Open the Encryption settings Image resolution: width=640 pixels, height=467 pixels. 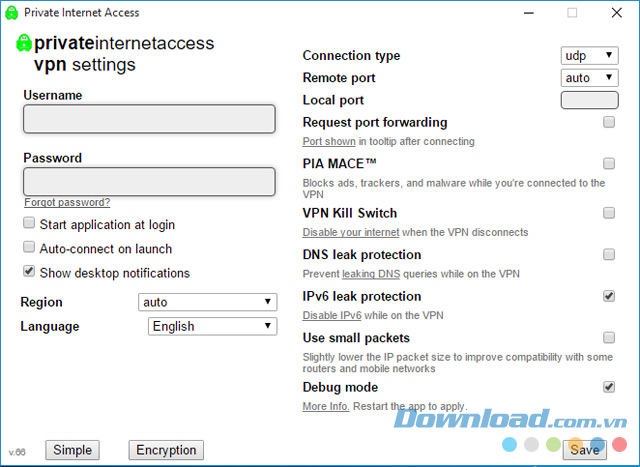(166, 450)
